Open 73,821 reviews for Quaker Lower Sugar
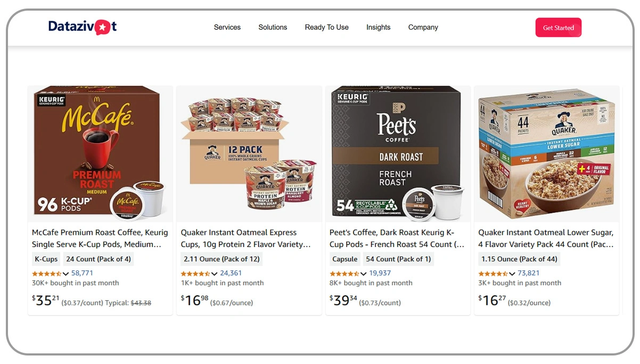640x364 pixels. tap(529, 273)
